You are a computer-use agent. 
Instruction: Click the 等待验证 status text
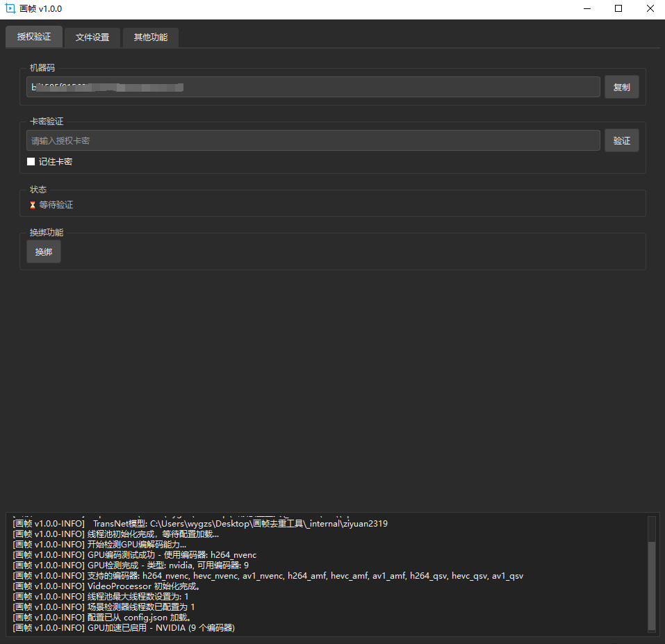coord(56,205)
